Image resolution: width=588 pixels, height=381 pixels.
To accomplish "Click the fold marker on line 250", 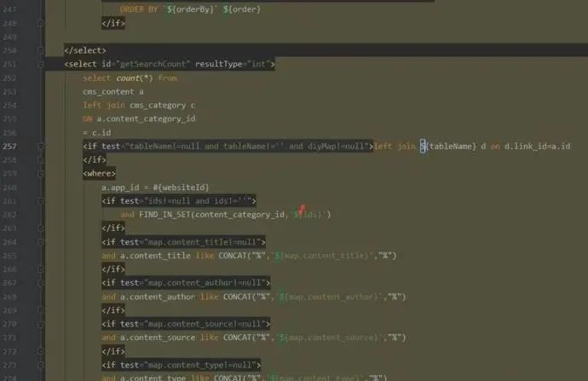I will (x=41, y=50).
